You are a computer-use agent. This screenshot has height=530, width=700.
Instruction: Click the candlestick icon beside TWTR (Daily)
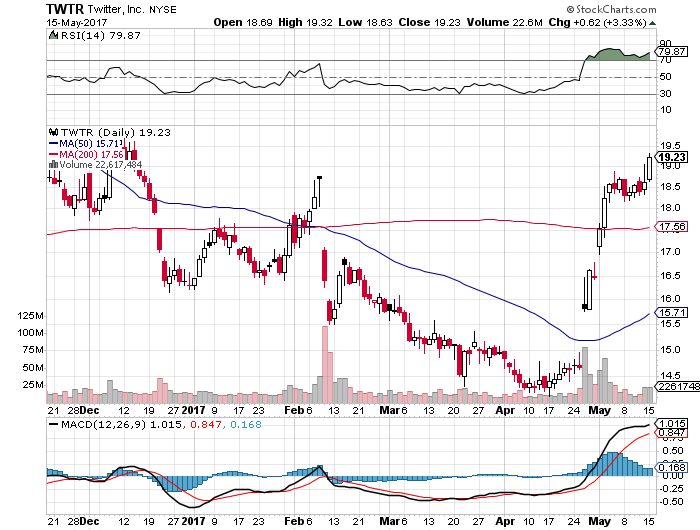(54, 132)
